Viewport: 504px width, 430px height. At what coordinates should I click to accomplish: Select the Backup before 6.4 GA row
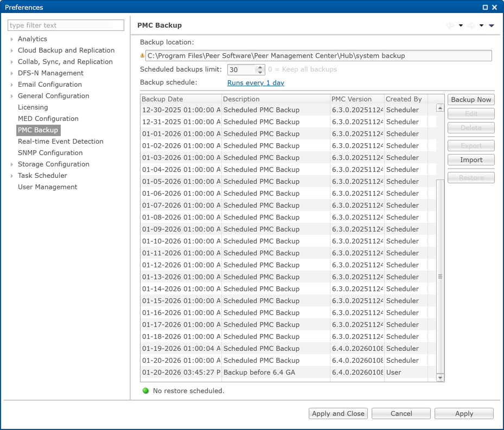[288, 373]
